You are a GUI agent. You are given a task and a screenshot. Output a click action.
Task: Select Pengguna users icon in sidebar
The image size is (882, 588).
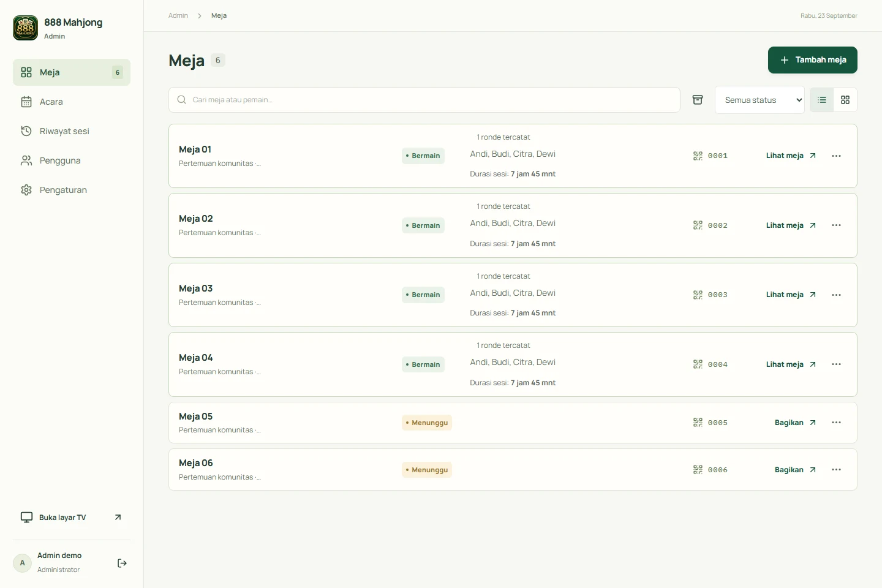(x=26, y=160)
